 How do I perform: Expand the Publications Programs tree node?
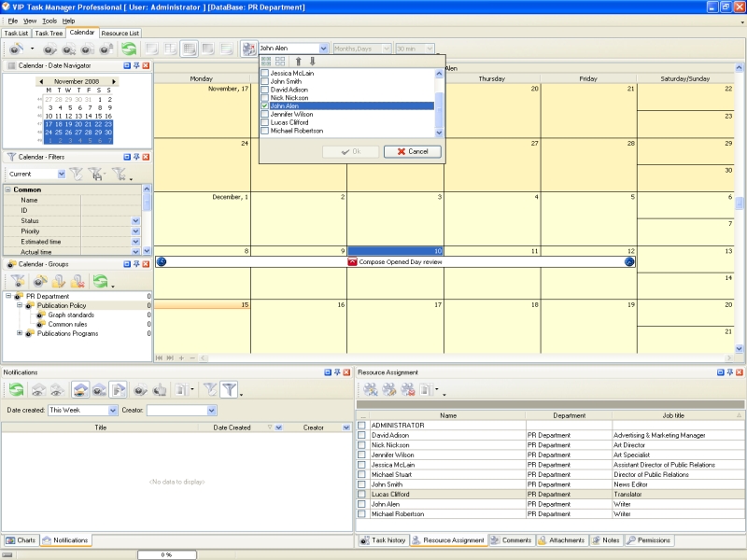[20, 333]
